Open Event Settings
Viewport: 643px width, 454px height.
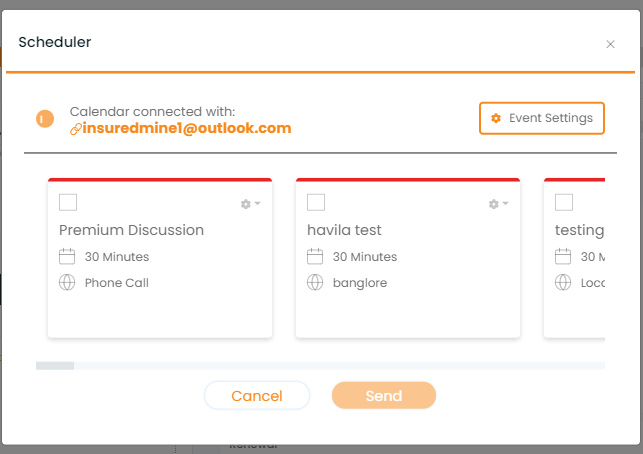pos(542,118)
